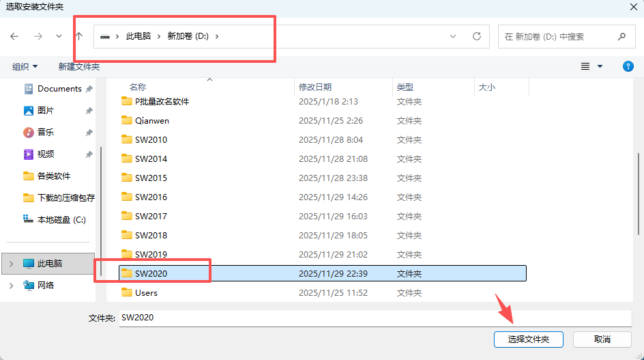Cancel the dialog with 取消
The height and width of the screenshot is (360, 644).
(x=602, y=340)
